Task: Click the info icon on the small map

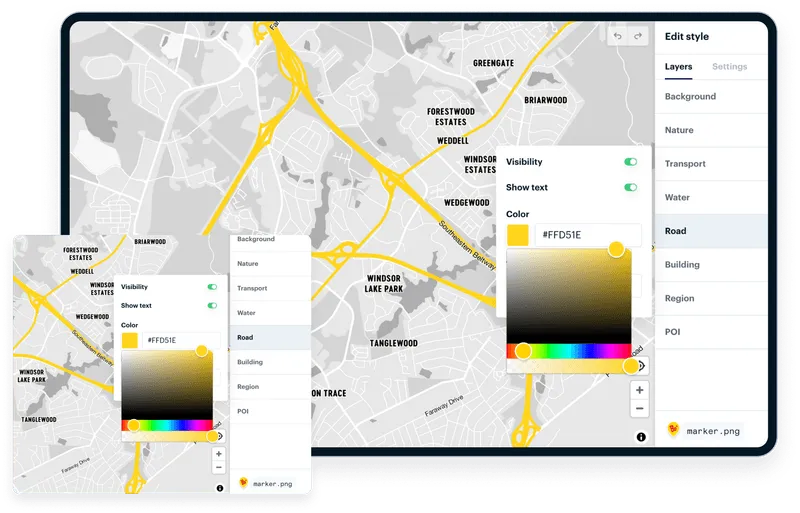Action: (x=219, y=488)
